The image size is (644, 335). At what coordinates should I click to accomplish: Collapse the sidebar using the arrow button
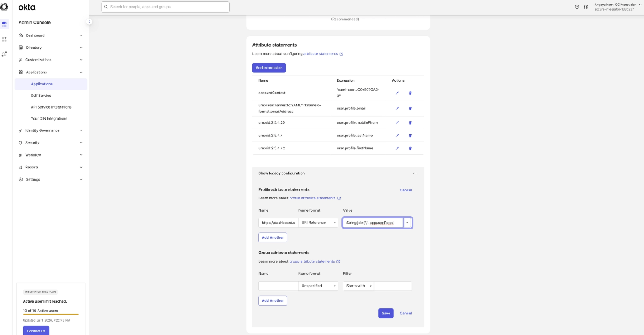(x=89, y=21)
